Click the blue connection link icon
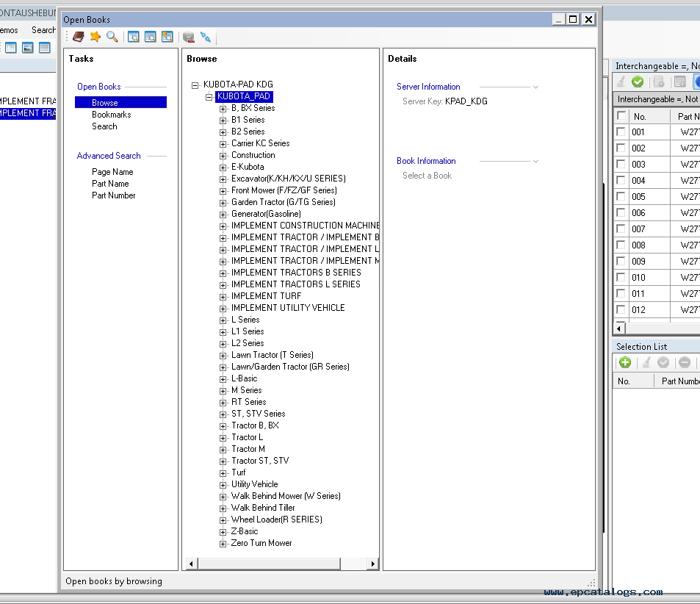The height and width of the screenshot is (604, 700). click(x=206, y=37)
